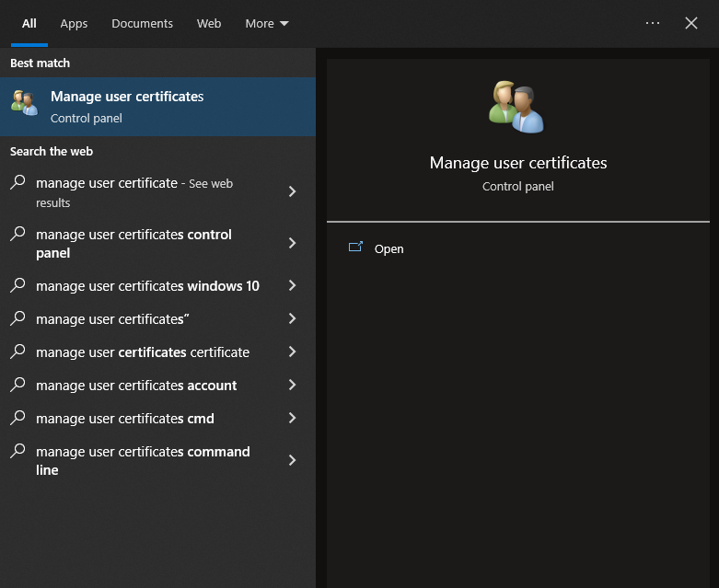Expand arrow for 'manage user certificates”' suggestion
This screenshot has height=588, width=719.
tap(292, 318)
